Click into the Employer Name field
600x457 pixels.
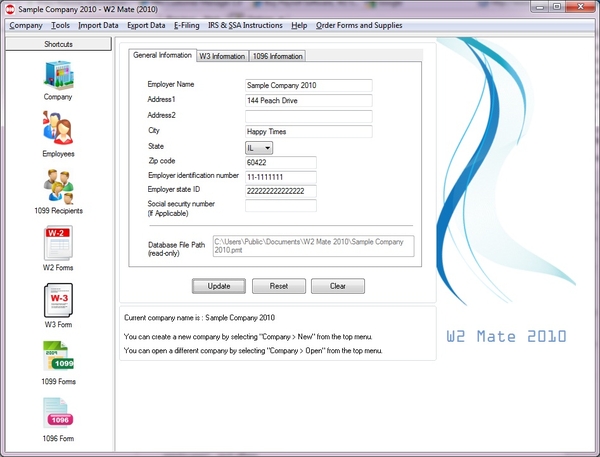click(308, 86)
